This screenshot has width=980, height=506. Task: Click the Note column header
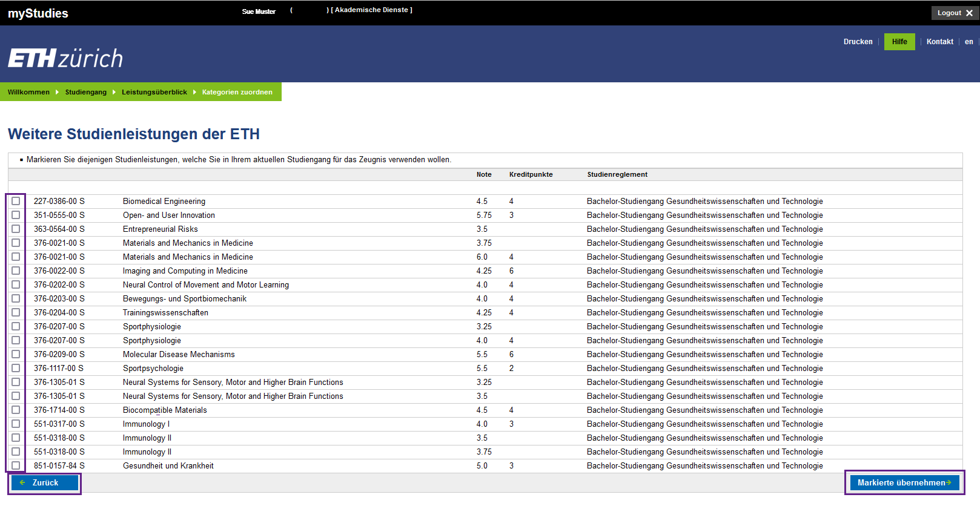coord(484,174)
